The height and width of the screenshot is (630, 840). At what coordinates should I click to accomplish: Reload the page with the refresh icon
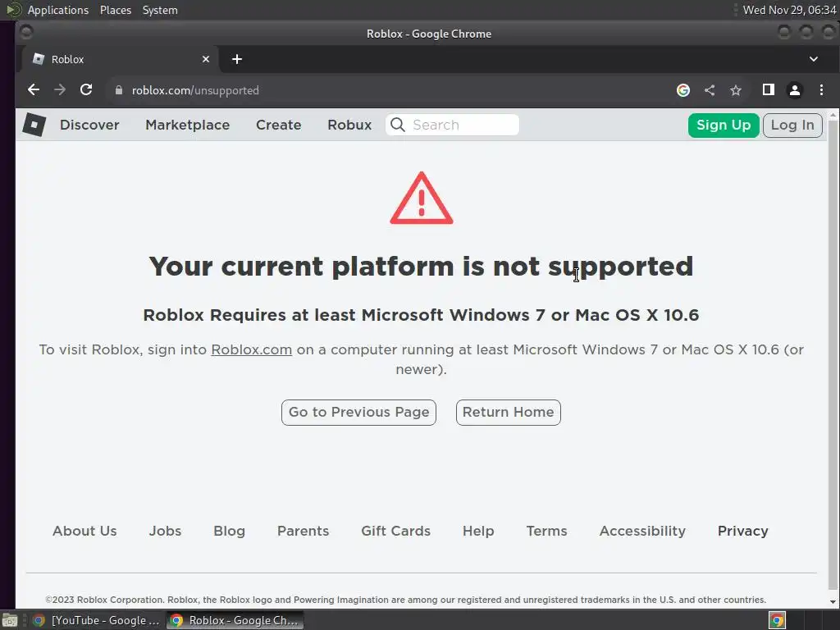85,90
